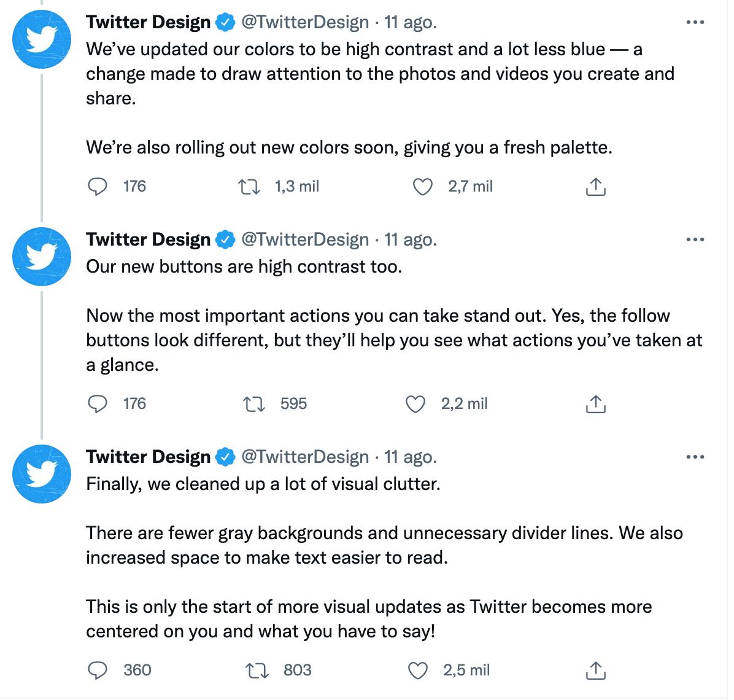Share the tweet about visual clutter
The height and width of the screenshot is (700, 734).
pyautogui.click(x=595, y=670)
